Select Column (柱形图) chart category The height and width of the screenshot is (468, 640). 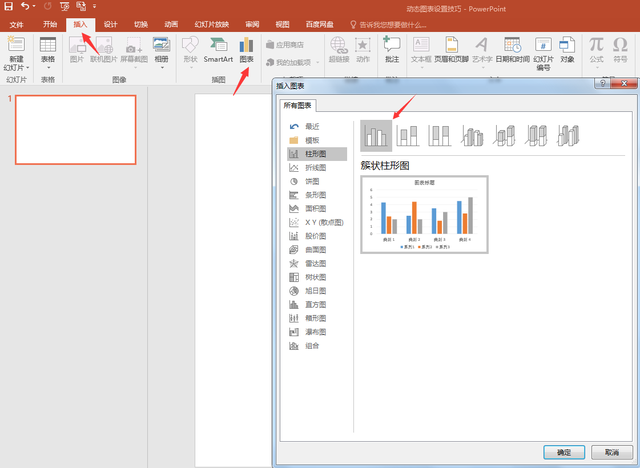(317, 154)
